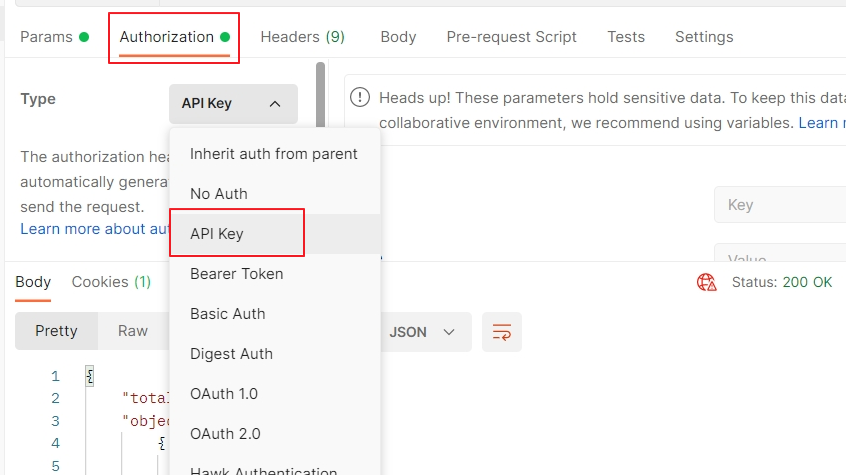
Task: Click the heads-up info icon
Action: (360, 98)
